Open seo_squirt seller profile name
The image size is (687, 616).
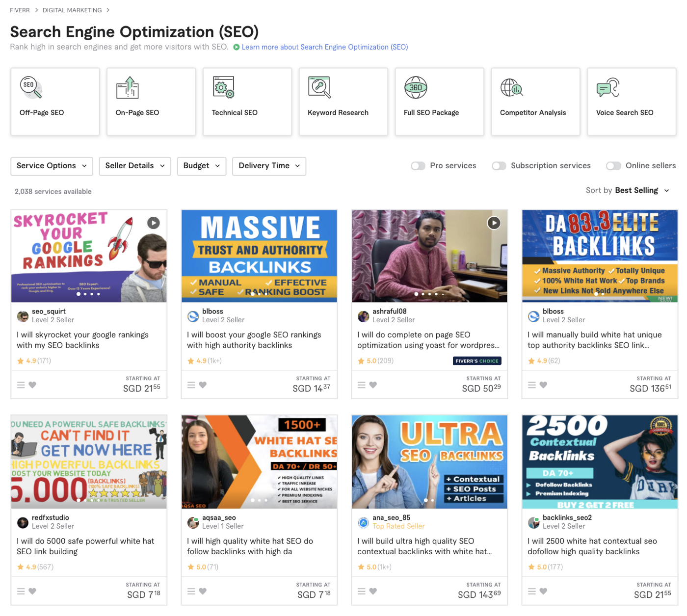tap(49, 311)
